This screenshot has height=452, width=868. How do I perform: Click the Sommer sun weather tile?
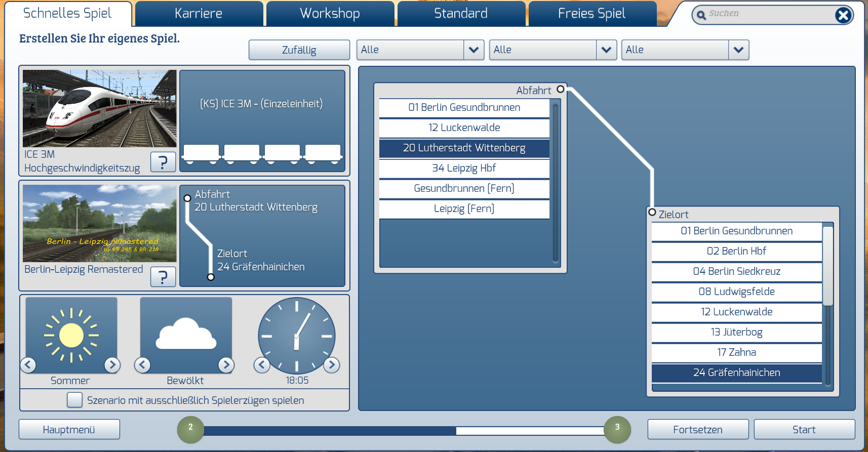click(x=71, y=335)
